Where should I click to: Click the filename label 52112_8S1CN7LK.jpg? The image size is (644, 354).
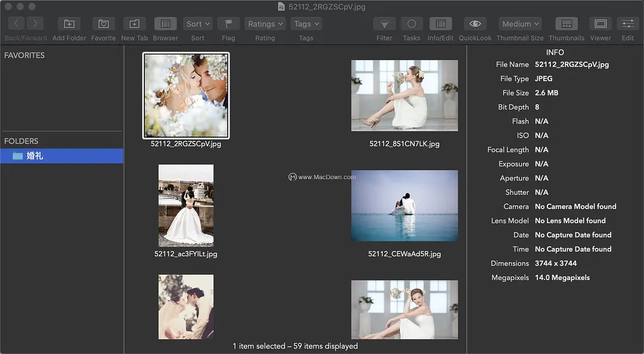coord(404,144)
